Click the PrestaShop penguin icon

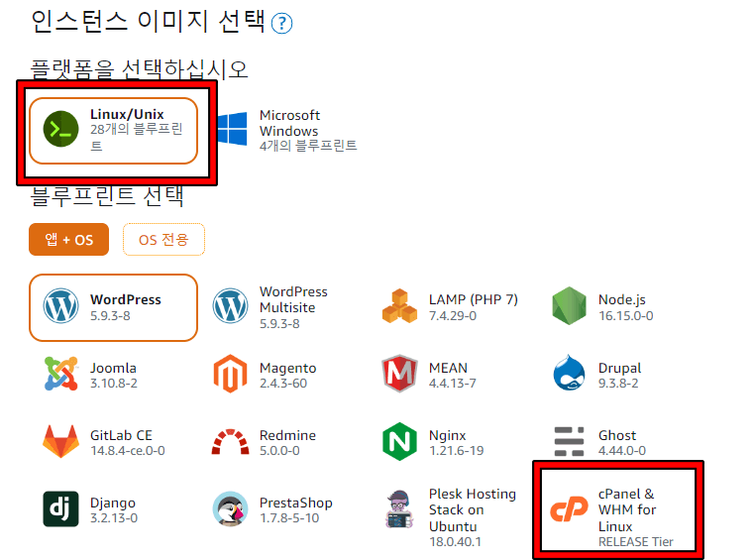coord(230,509)
